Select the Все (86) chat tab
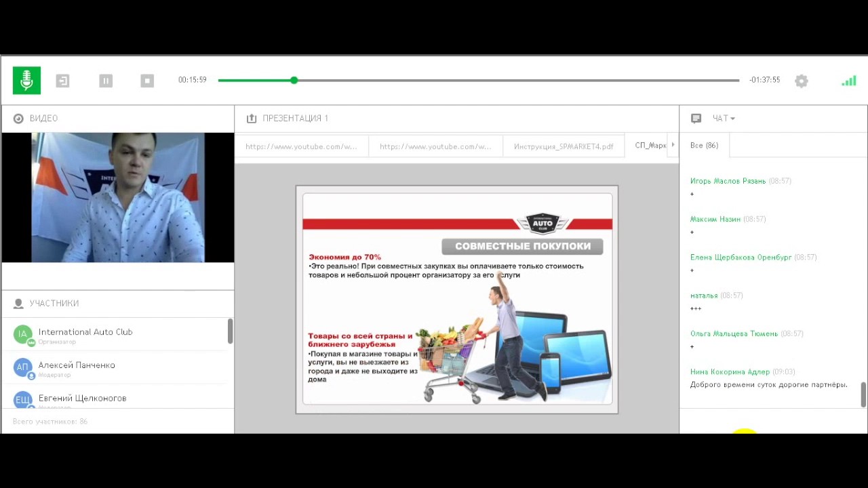Image resolution: width=868 pixels, height=488 pixels. tap(704, 145)
